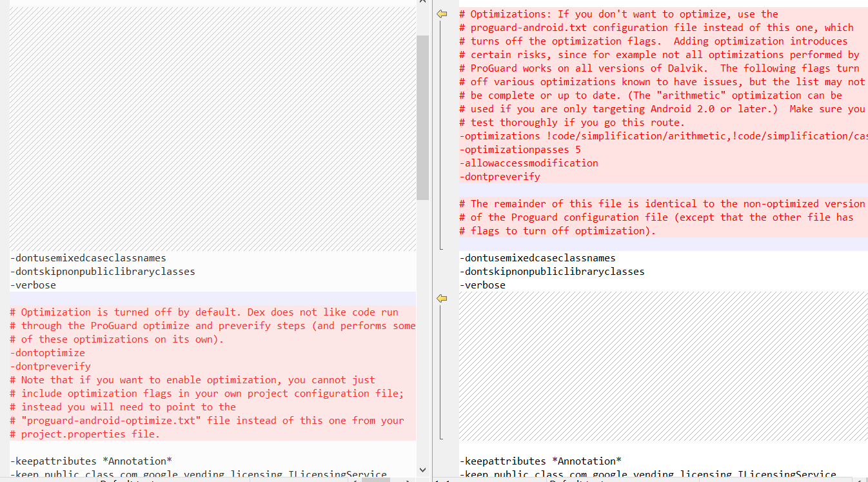Click '-dontusemixedcaseclassnames' in the left pane
The image size is (868, 482).
[88, 257]
